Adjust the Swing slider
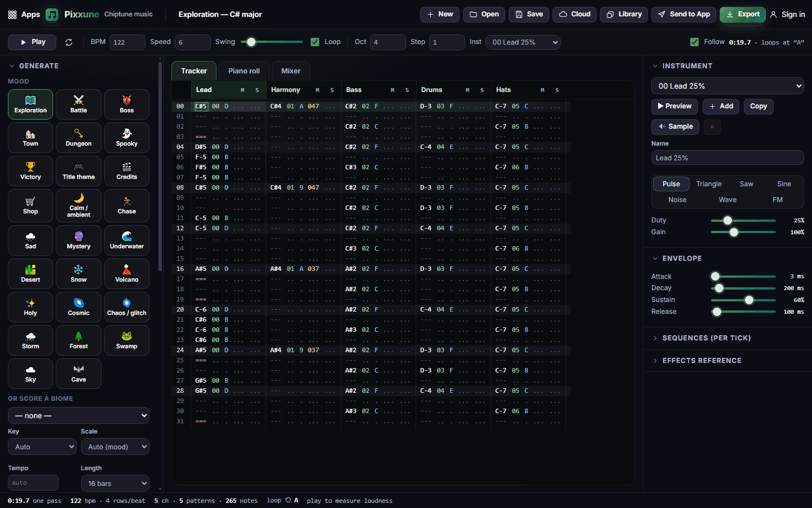 pos(272,42)
